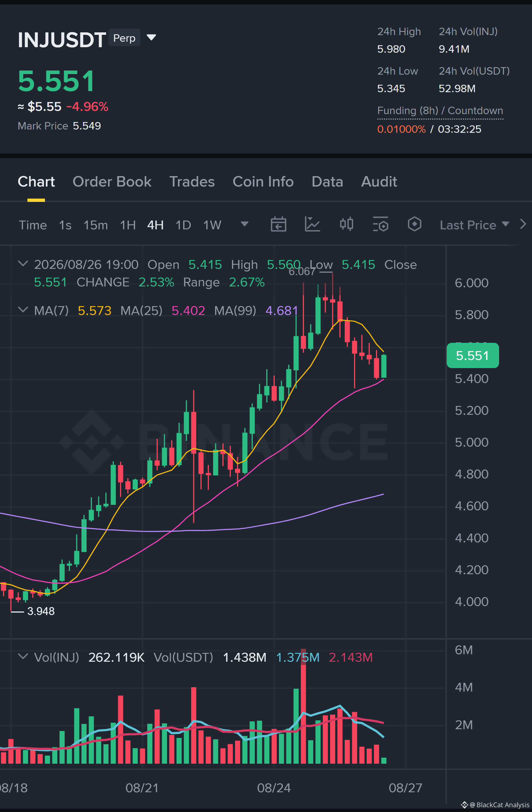532x812 pixels.
Task: Collapse the MA indicator legend
Action: tap(23, 309)
